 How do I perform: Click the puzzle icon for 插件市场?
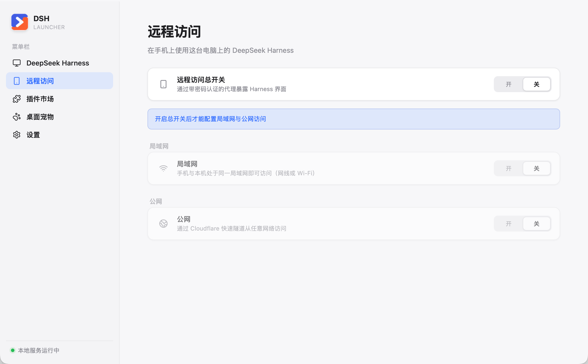click(x=17, y=99)
